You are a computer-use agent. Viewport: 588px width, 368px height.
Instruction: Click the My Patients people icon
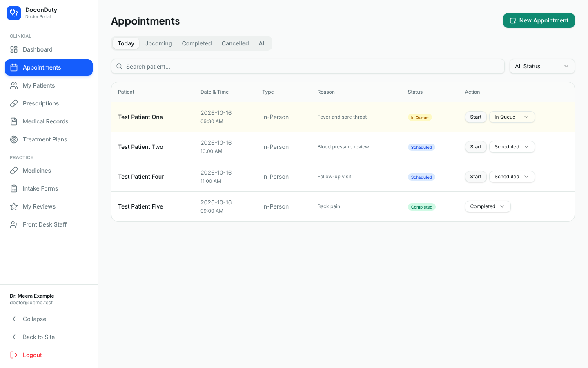tap(14, 85)
